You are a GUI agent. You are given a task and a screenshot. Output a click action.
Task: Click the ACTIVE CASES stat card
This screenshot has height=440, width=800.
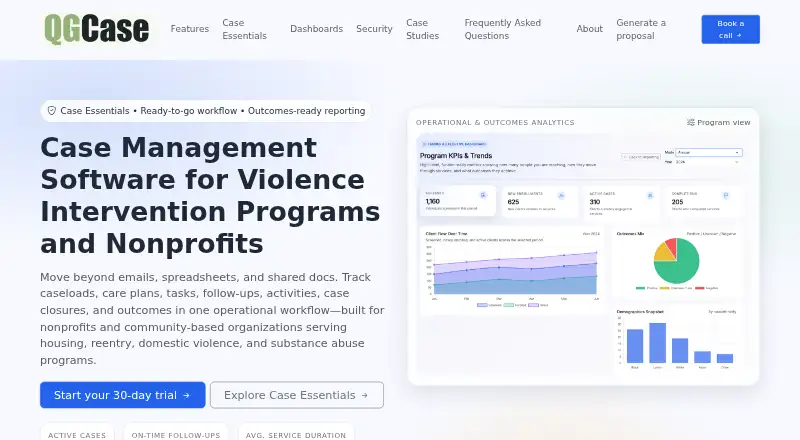coord(77,432)
